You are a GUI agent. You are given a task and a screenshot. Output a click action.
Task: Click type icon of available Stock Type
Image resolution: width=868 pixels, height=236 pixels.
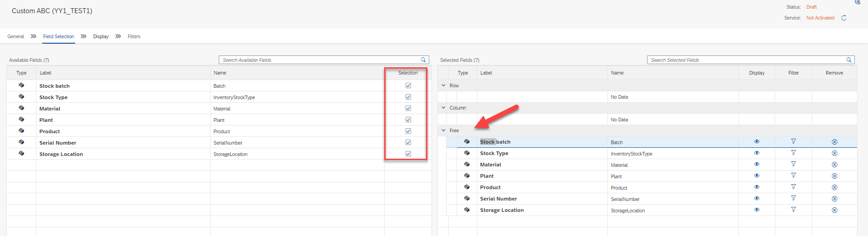click(21, 96)
